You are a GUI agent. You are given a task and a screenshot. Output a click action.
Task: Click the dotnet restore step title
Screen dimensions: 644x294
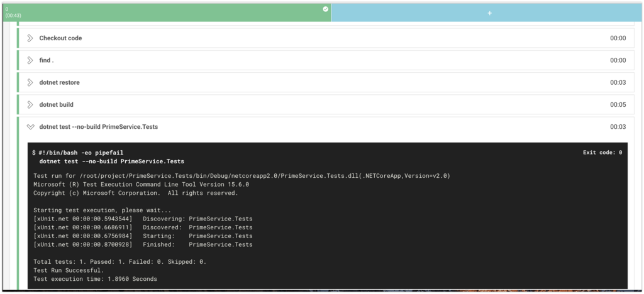pos(60,82)
